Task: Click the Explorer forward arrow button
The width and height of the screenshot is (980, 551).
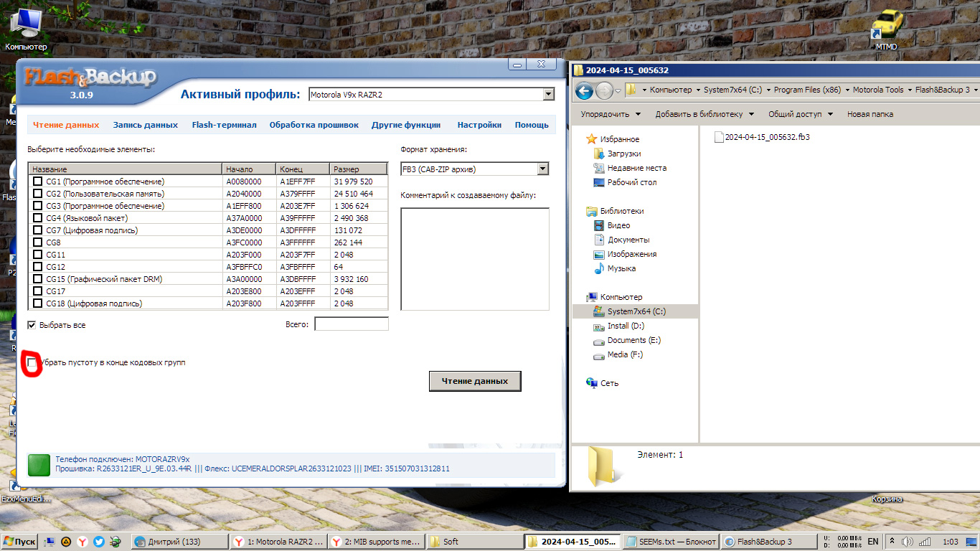Action: (x=605, y=90)
